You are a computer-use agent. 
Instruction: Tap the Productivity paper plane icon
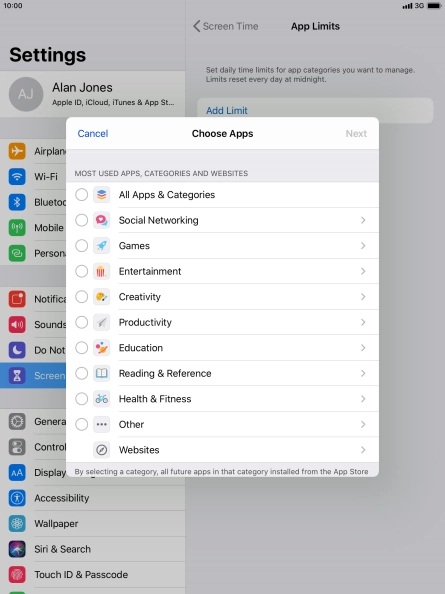coord(101,322)
